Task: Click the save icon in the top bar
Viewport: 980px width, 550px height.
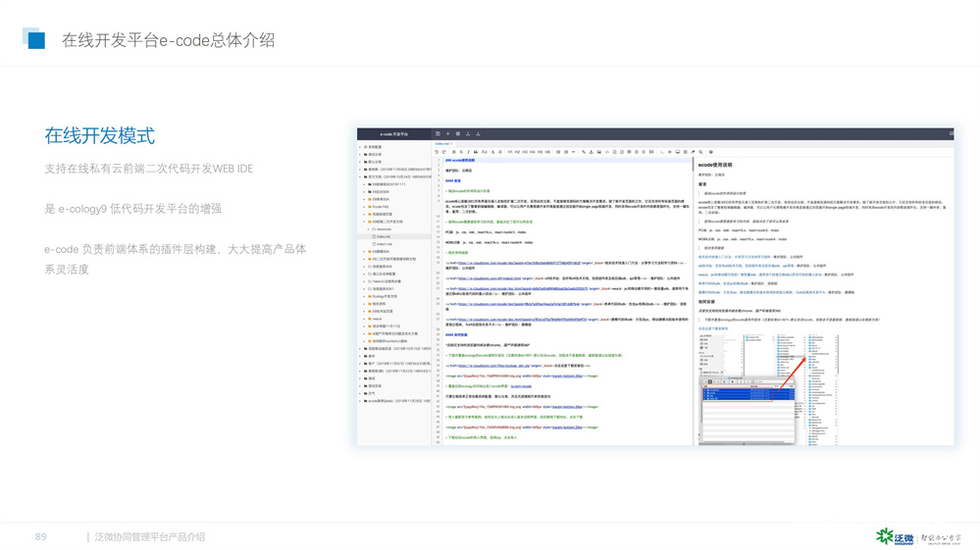Action: (438, 133)
